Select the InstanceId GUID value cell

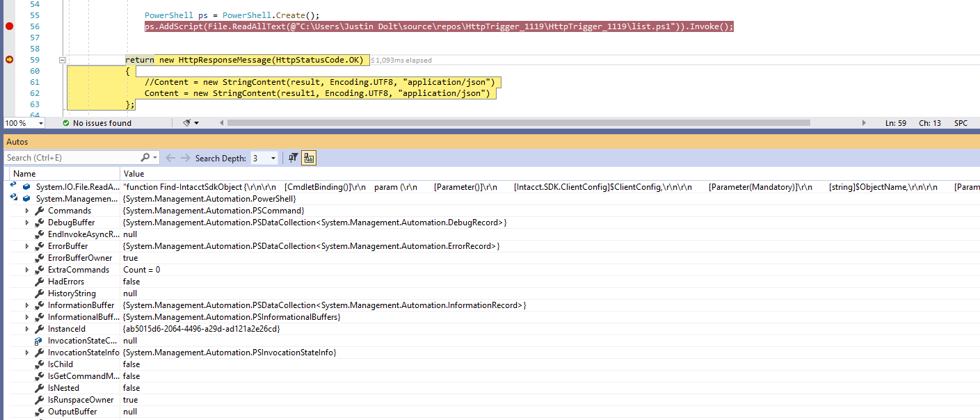[202, 329]
